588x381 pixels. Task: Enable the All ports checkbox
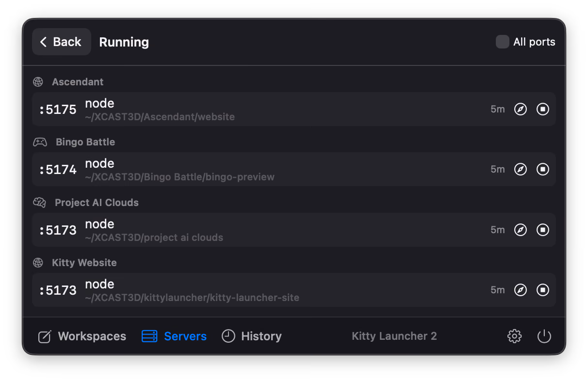coord(502,42)
